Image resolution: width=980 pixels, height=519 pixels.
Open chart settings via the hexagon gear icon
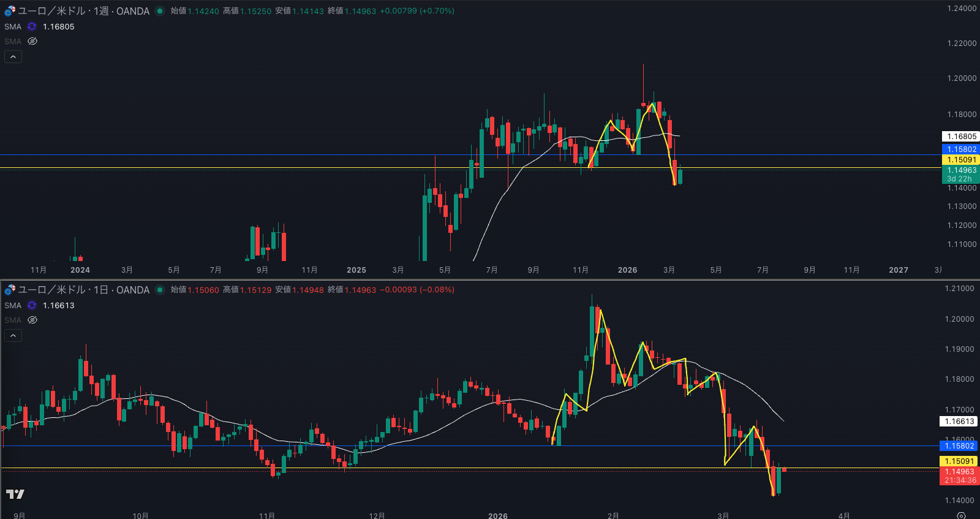pos(961,515)
